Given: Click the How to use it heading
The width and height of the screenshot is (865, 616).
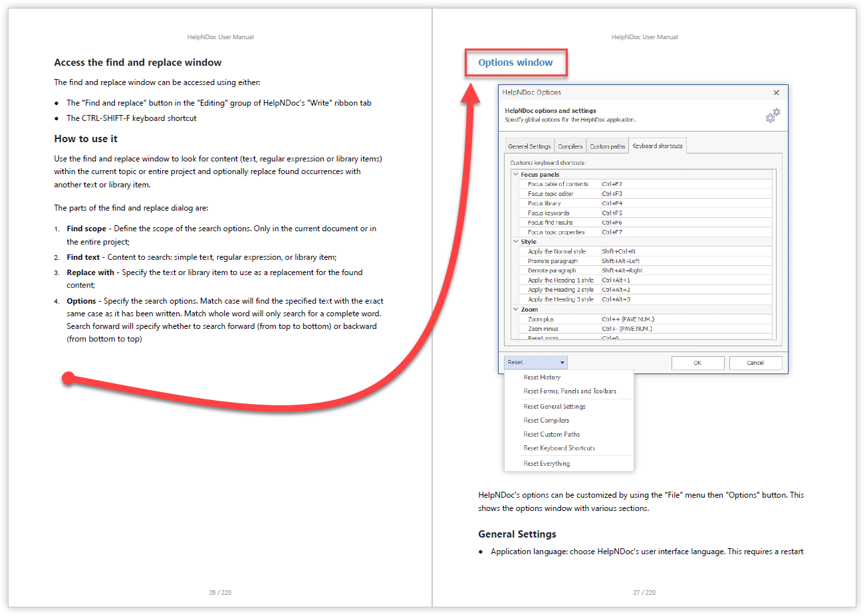Looking at the screenshot, I should (x=86, y=139).
